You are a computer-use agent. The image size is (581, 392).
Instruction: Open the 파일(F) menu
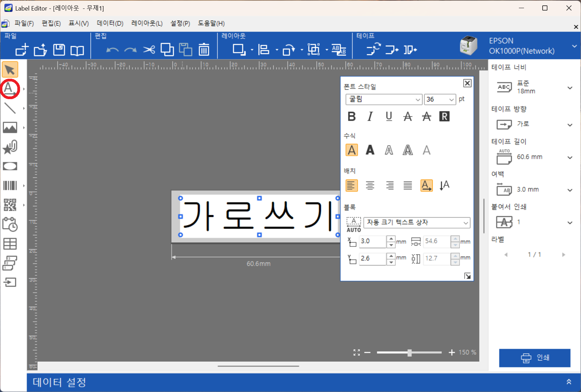click(24, 23)
